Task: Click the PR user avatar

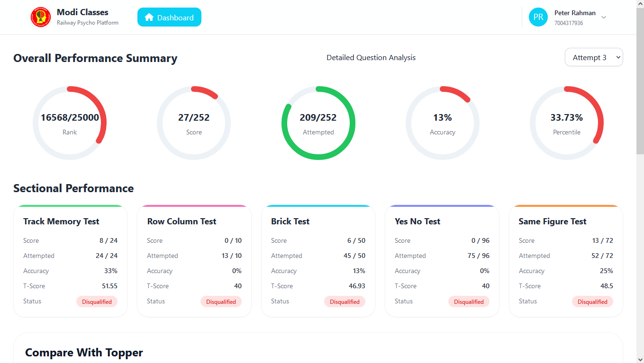Action: pos(538,17)
